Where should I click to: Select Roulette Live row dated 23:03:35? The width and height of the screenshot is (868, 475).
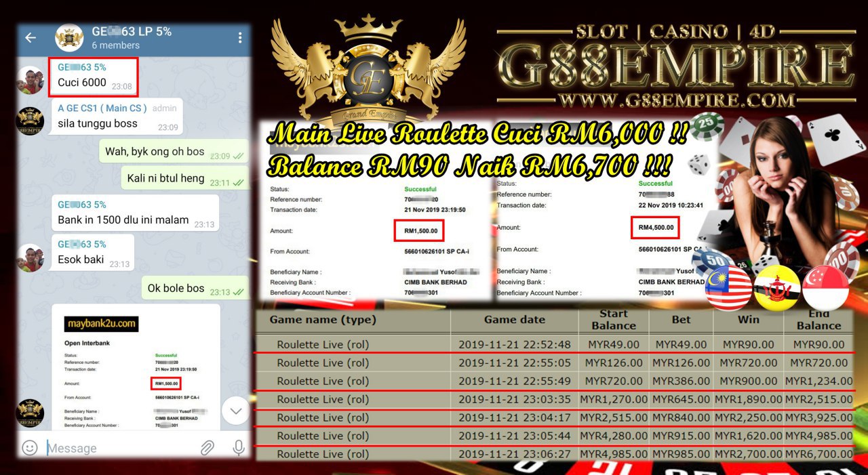[x=555, y=399]
